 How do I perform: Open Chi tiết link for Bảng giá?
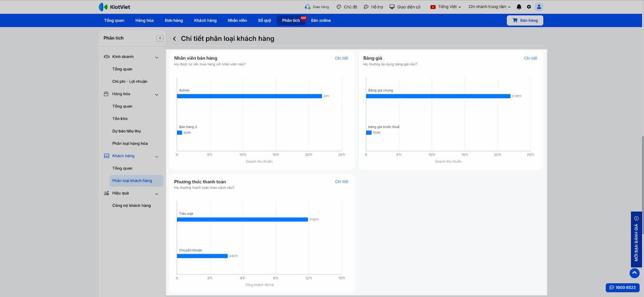[530, 58]
